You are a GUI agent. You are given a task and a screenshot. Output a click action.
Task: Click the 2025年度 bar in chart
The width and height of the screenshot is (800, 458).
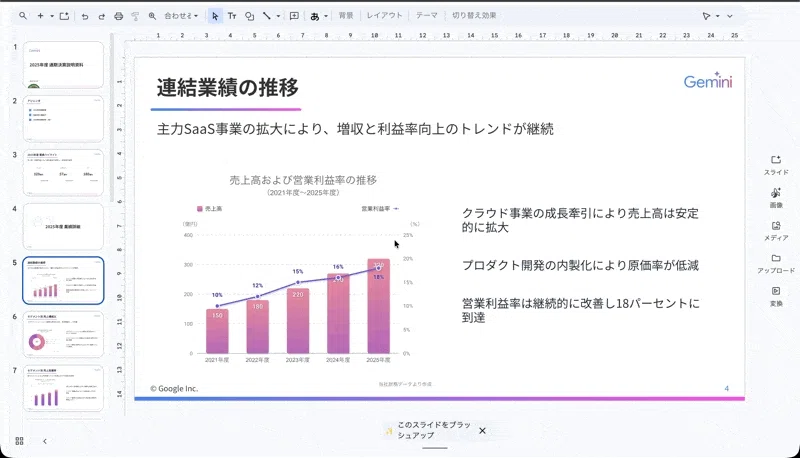(x=379, y=306)
